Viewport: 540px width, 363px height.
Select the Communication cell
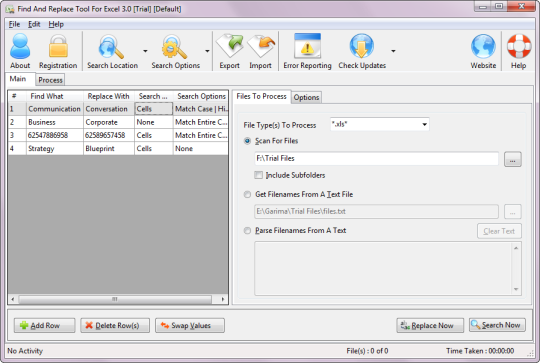coord(55,109)
